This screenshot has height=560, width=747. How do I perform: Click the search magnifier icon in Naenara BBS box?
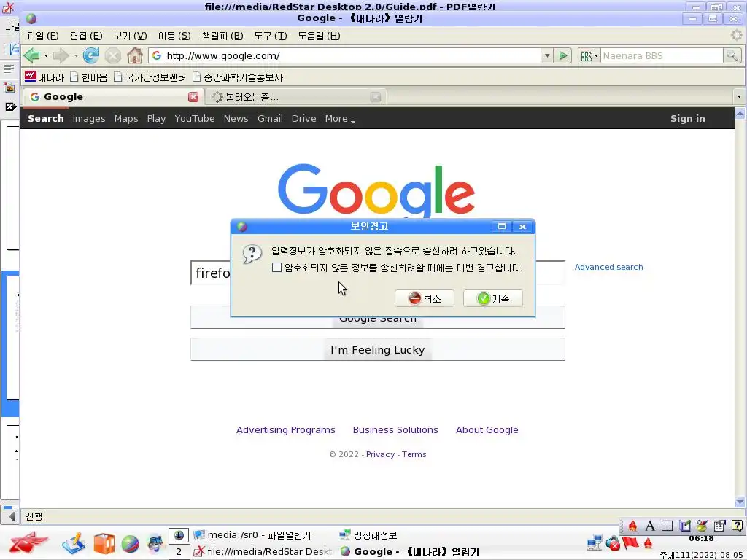(x=732, y=55)
